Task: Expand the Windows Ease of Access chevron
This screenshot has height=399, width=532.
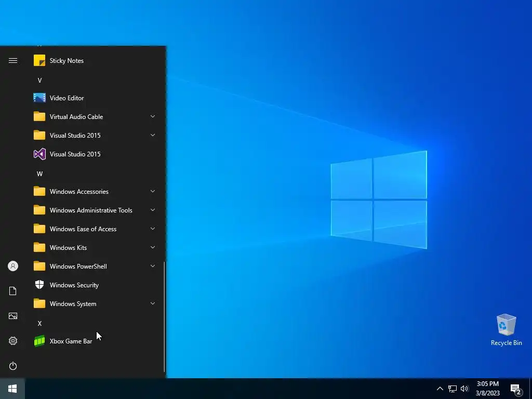Action: tap(153, 229)
